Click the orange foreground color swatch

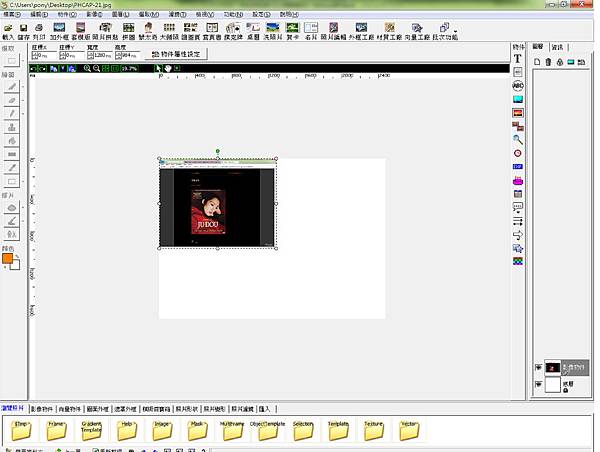pos(7,259)
